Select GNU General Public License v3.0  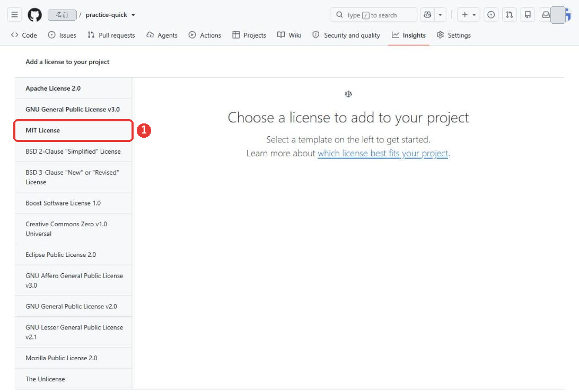[73, 109]
